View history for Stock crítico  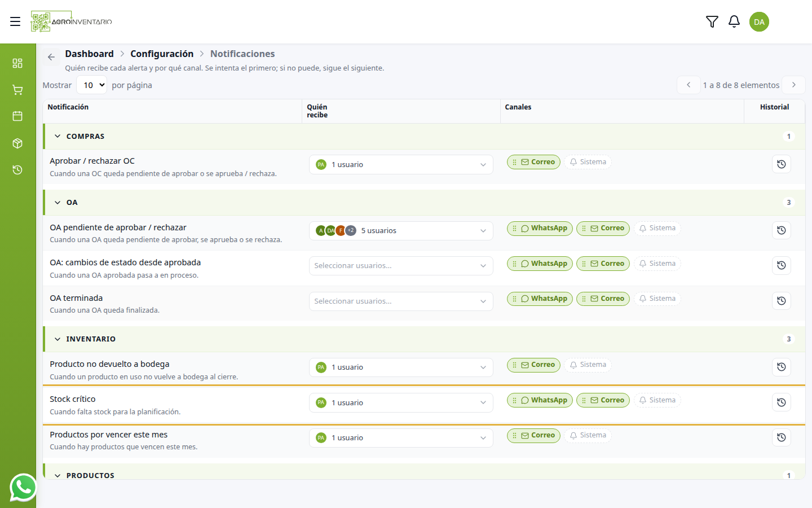781,402
